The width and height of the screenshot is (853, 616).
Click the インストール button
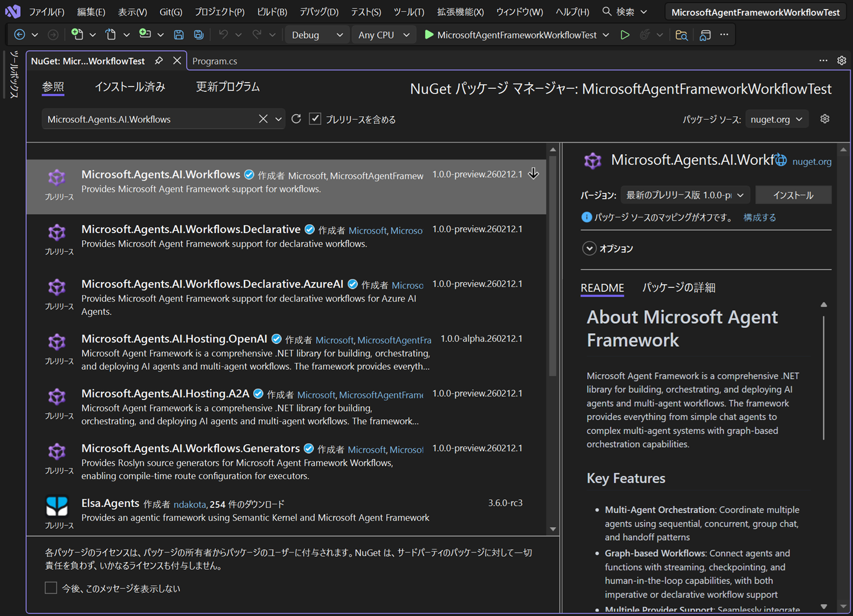tap(792, 195)
